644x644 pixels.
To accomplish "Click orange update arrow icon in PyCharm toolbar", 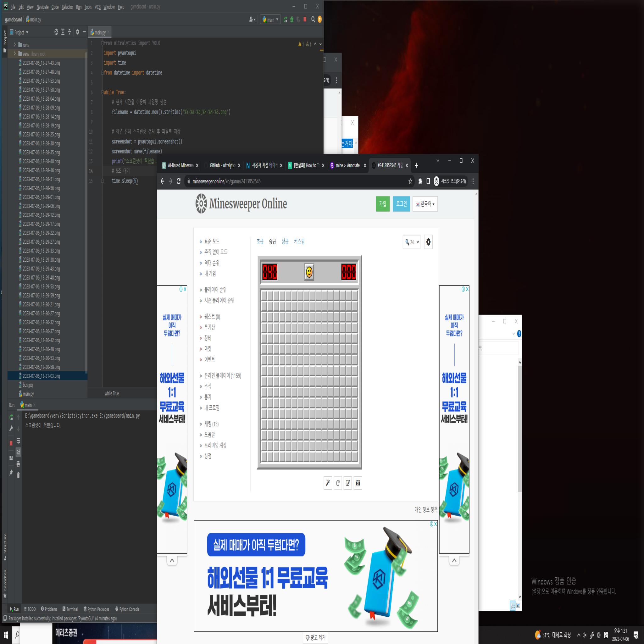I will (320, 20).
